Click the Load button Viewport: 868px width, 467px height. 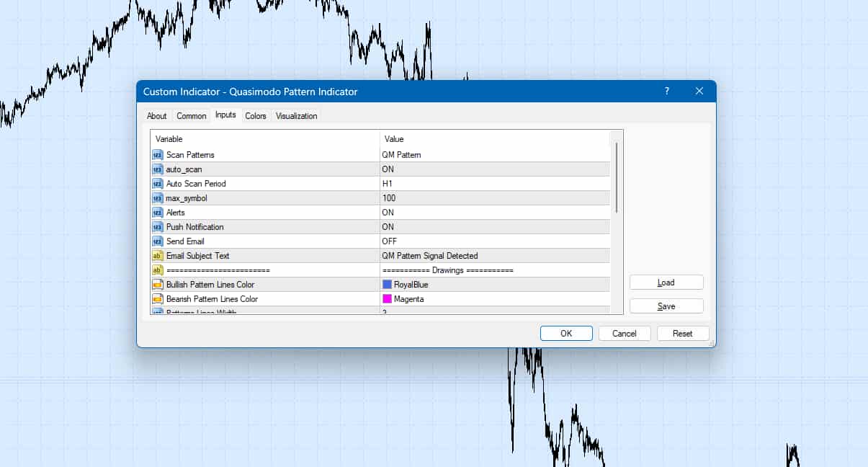(666, 283)
